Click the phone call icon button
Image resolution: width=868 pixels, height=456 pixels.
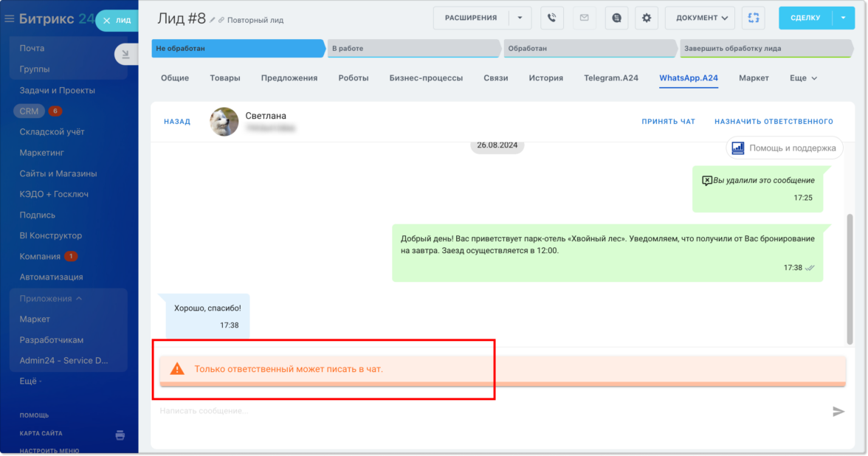coord(551,18)
